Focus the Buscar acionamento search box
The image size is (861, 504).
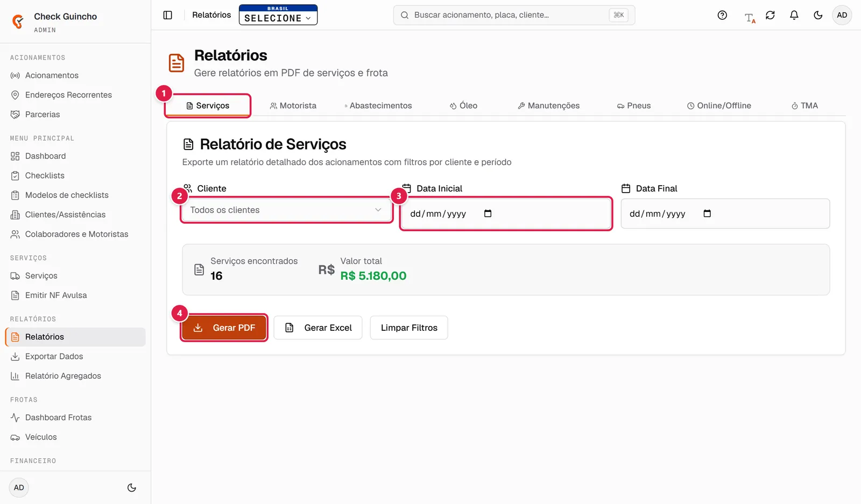tap(514, 15)
